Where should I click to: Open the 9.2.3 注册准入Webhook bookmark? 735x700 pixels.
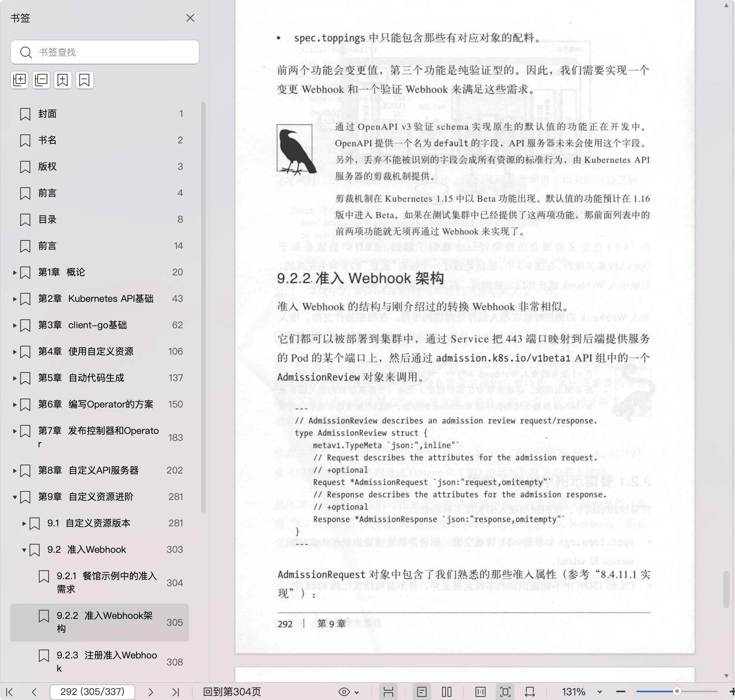[x=106, y=662]
